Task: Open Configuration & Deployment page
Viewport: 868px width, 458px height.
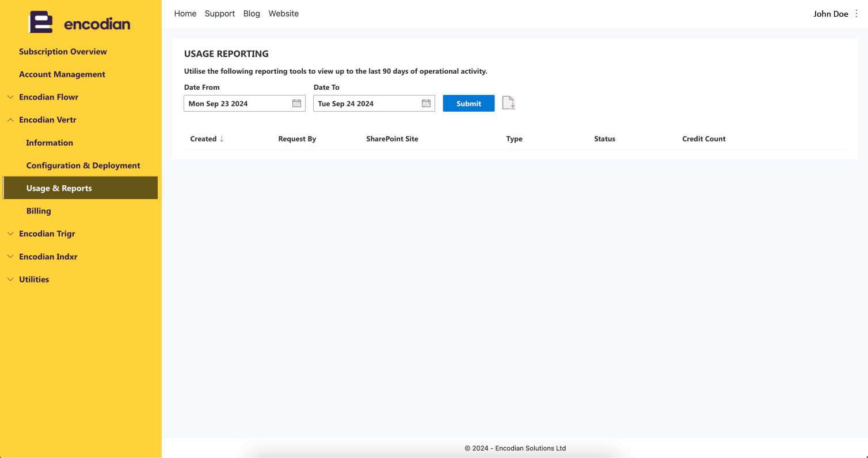Action: 83,166
